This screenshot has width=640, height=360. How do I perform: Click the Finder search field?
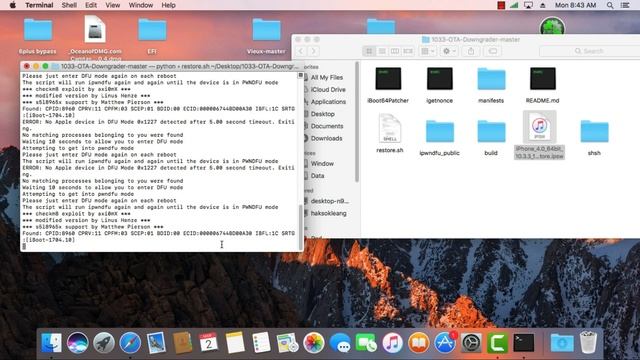click(589, 51)
